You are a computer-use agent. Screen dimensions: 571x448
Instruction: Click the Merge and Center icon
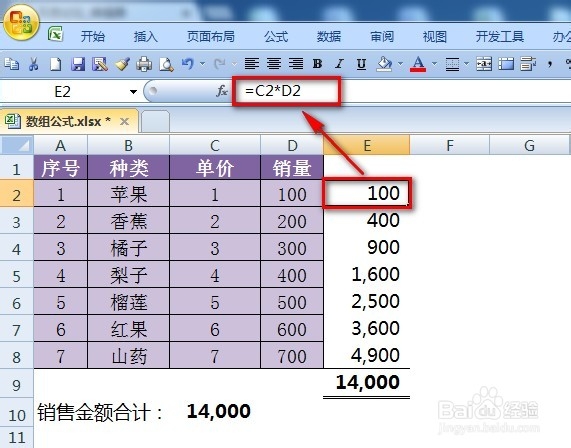coord(484,64)
